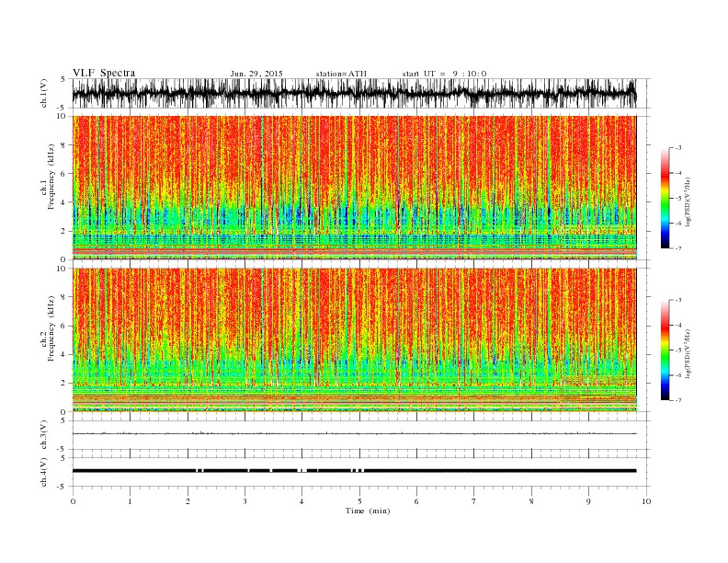Screen dimensions: 728x563
Task: Click the "-3" tick on lower colorbar
Action: (678, 300)
